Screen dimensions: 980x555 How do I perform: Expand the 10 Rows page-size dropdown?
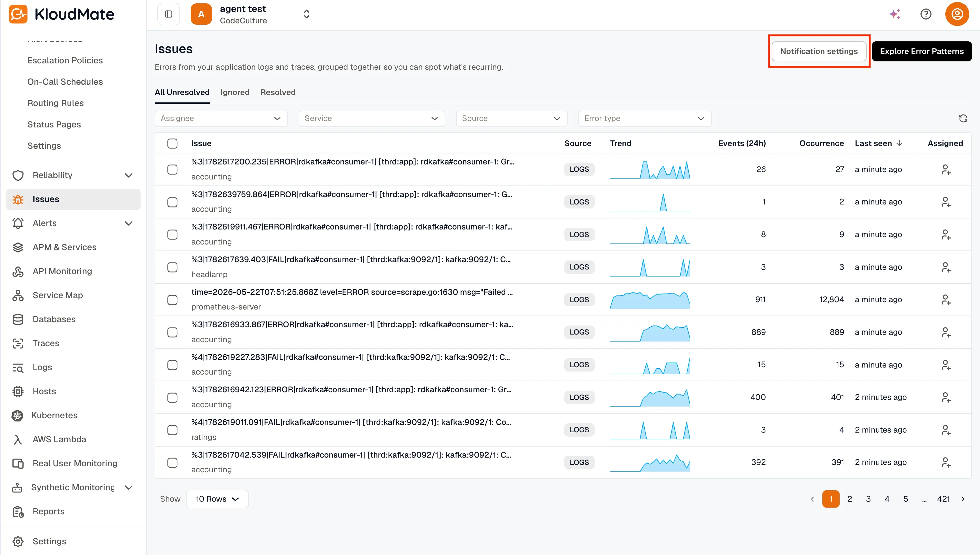(217, 499)
